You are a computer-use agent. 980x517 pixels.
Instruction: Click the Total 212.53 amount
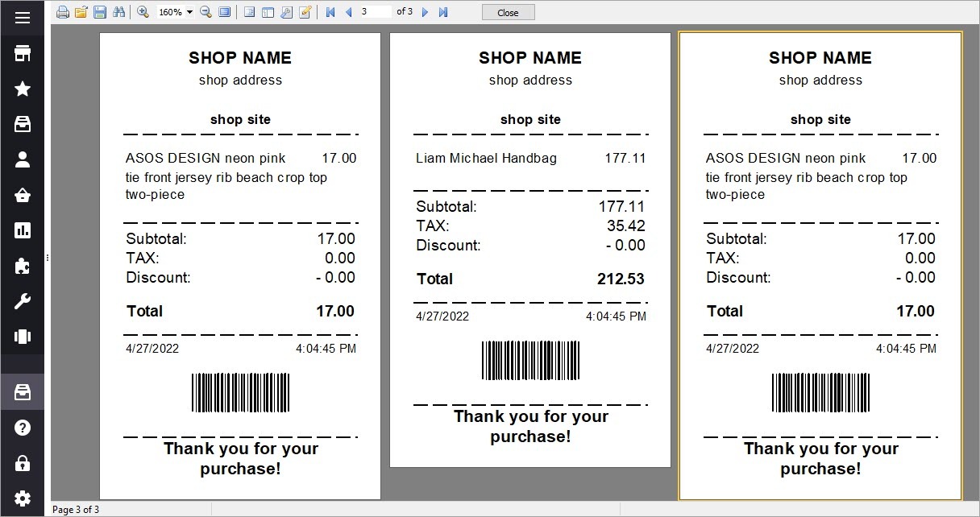[x=621, y=279]
